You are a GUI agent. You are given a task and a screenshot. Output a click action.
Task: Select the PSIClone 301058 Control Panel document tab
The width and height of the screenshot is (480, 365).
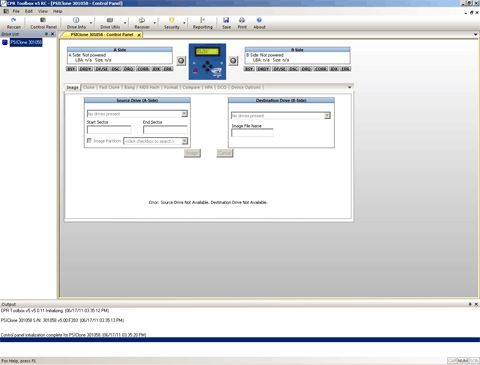tap(101, 35)
